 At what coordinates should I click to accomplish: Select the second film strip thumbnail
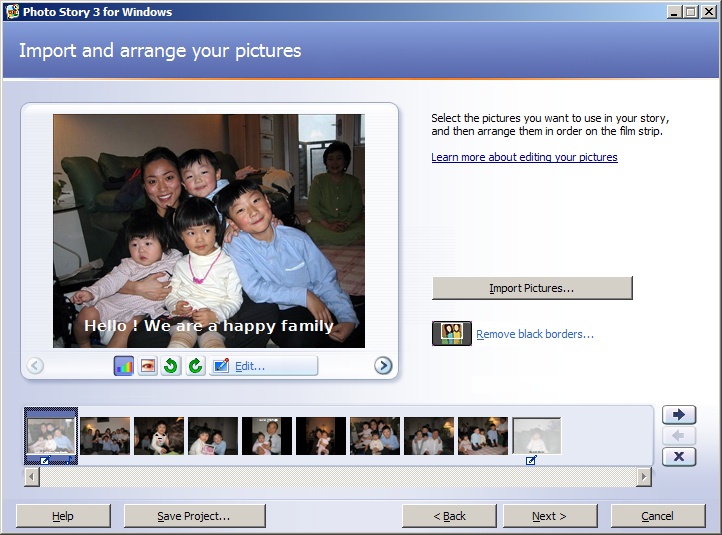(x=105, y=436)
